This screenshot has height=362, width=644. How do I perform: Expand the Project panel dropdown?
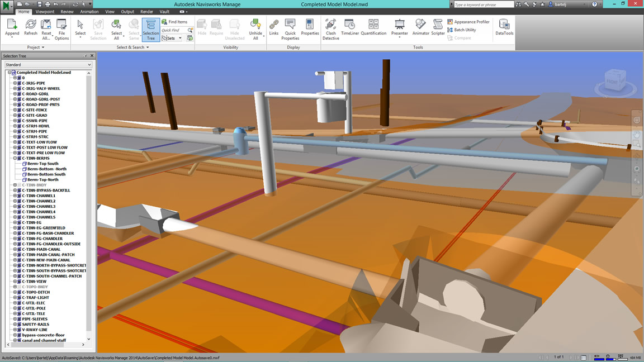[36, 47]
